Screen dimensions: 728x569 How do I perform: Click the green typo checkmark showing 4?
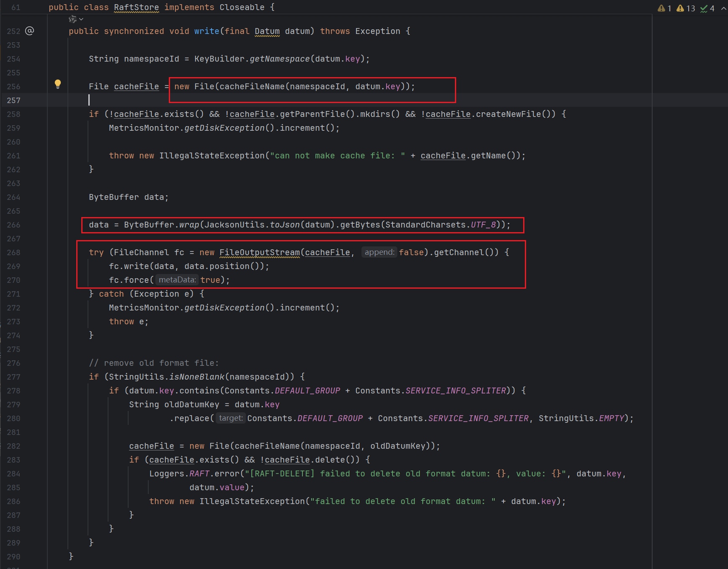(x=707, y=8)
